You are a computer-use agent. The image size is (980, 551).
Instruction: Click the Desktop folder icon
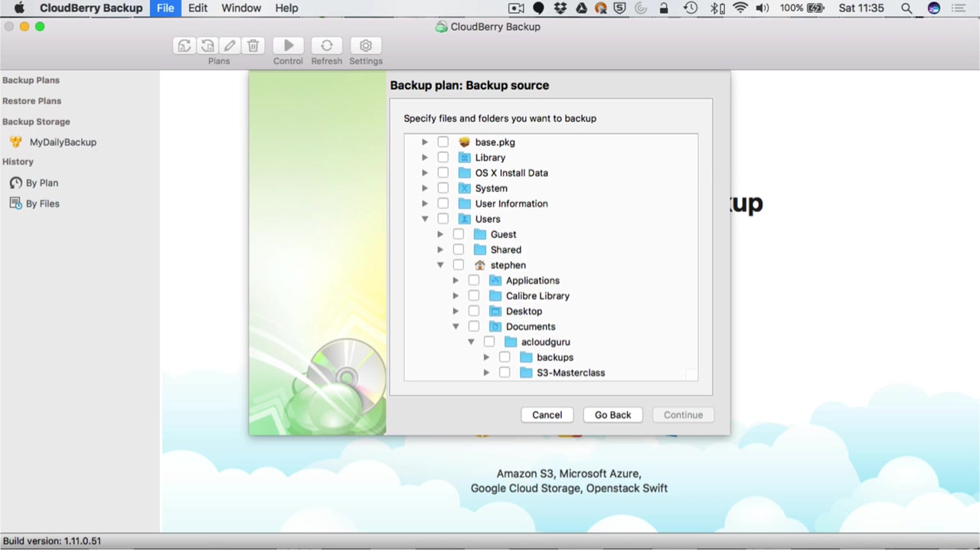click(x=495, y=311)
